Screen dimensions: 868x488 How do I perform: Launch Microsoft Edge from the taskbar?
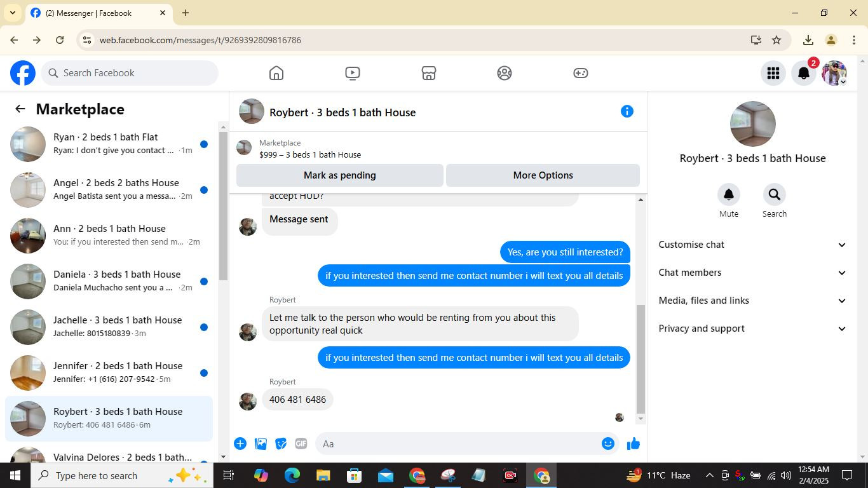click(292, 475)
